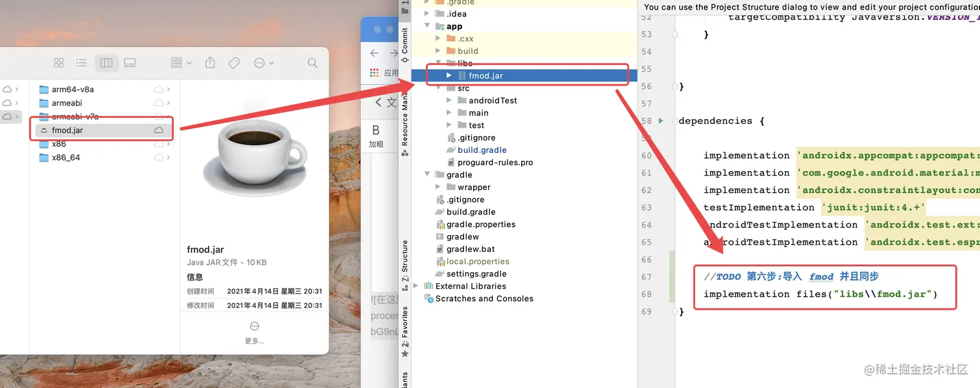Expand the fmod.jar library node
Screen dimensions: 980x388
449,76
